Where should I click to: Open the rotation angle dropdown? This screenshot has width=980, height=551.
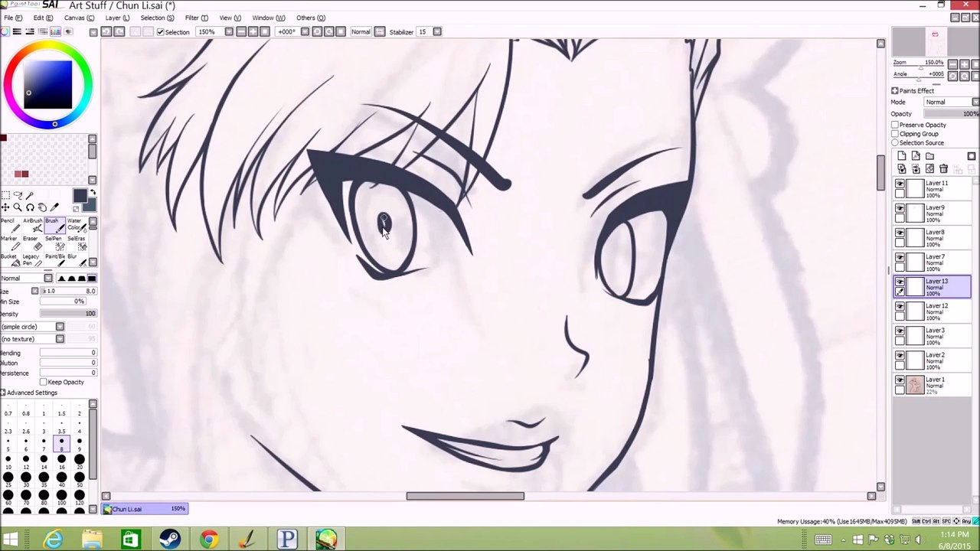305,31
